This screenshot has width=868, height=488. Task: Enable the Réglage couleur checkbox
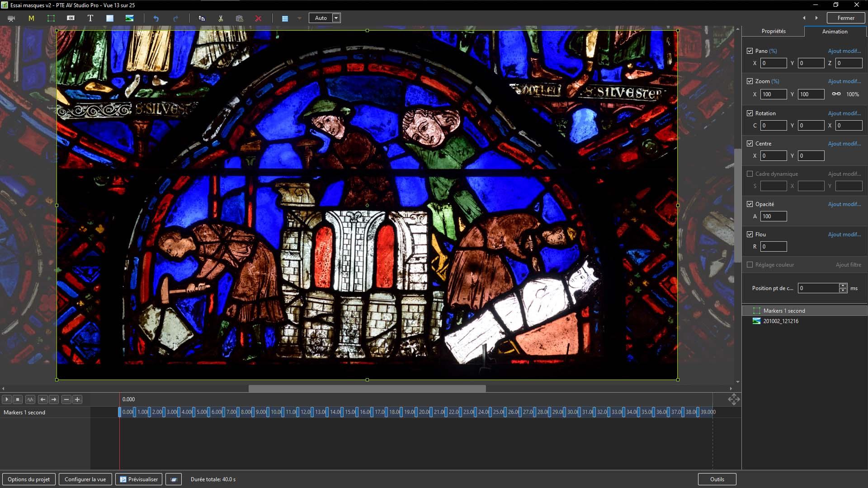click(x=750, y=265)
